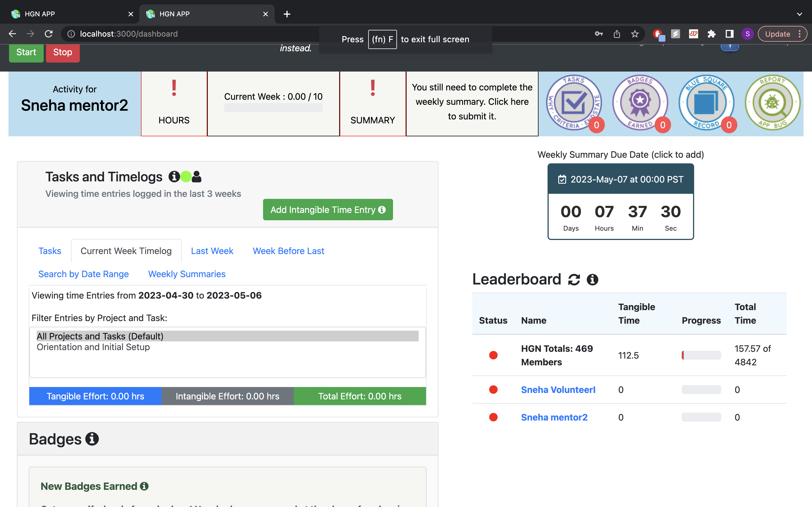Click the green status dot by Tasks and Timelogs

click(186, 176)
